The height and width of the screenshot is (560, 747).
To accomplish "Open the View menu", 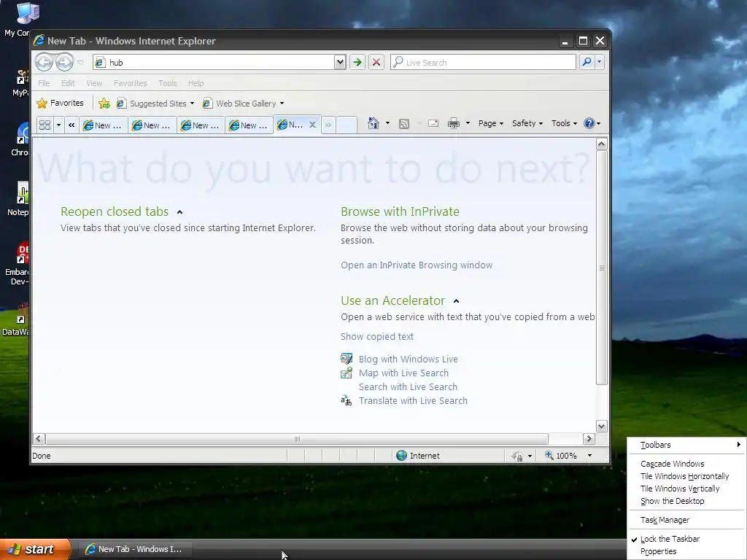I will 94,83.
